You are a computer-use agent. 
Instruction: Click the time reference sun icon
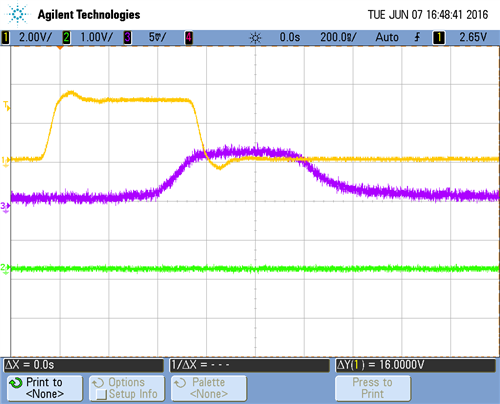pos(255,38)
